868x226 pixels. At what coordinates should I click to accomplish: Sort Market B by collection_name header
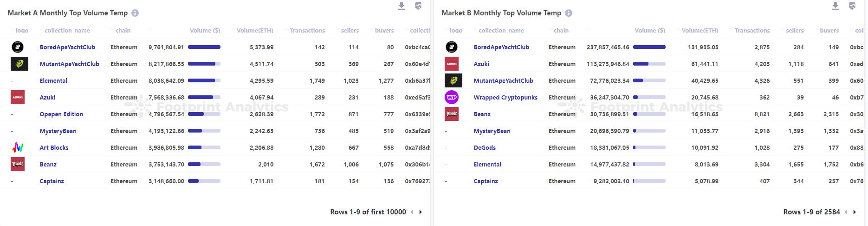coord(501,31)
